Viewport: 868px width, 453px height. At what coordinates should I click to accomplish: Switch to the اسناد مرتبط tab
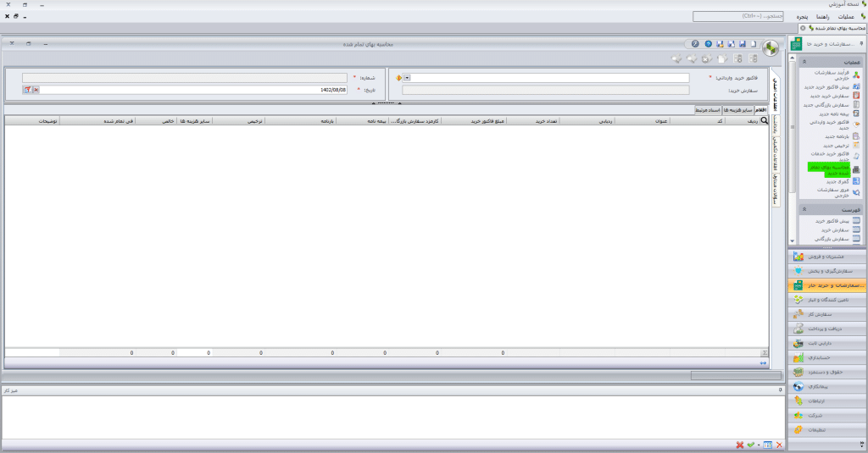708,110
